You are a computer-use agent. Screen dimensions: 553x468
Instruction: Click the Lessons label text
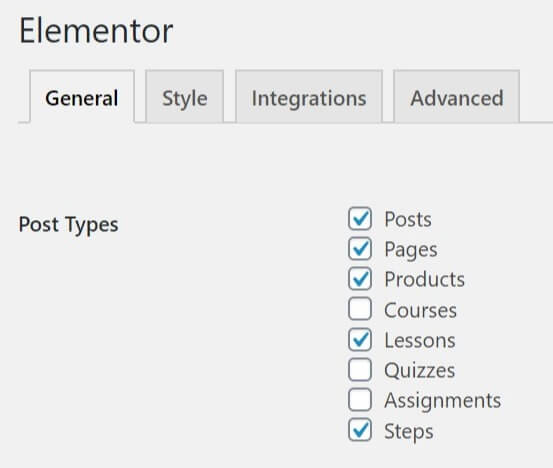pyautogui.click(x=420, y=340)
